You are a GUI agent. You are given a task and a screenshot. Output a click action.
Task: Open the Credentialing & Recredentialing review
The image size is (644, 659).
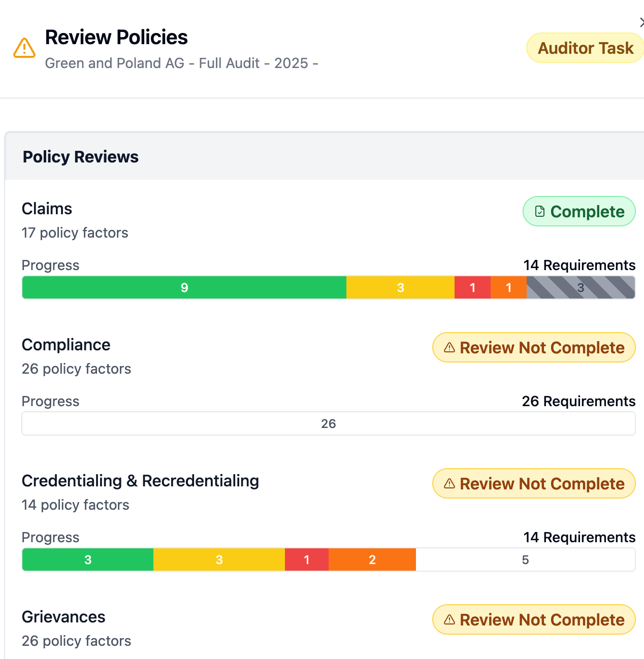pyautogui.click(x=140, y=480)
